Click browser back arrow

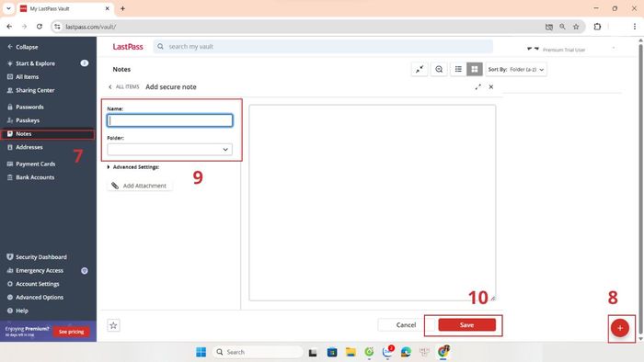pos(9,27)
